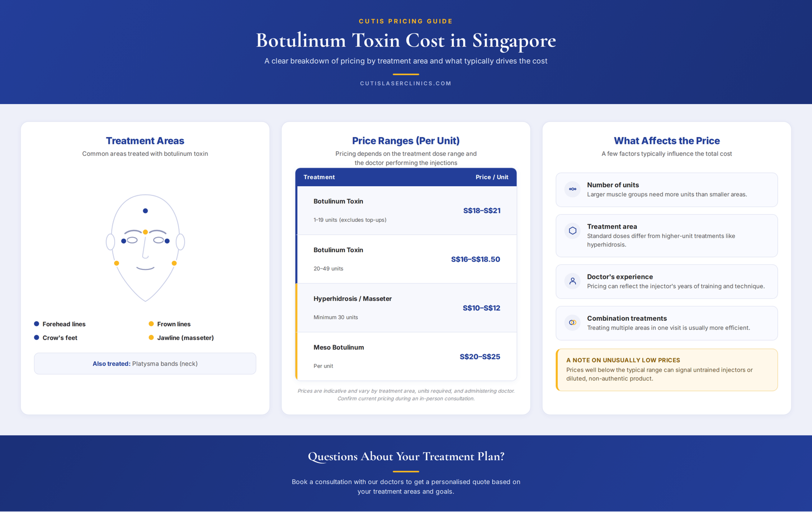The height and width of the screenshot is (512, 812).
Task: Click the yellow dot beside Jawline (masseter) legend
Action: (151, 337)
